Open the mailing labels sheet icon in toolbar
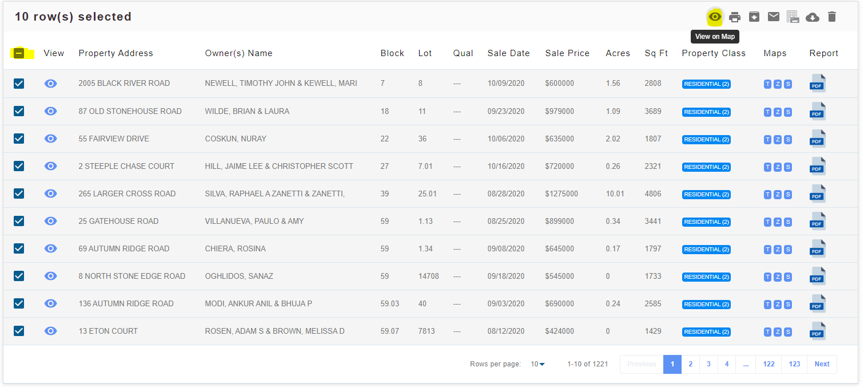The image size is (868, 387). pos(793,17)
